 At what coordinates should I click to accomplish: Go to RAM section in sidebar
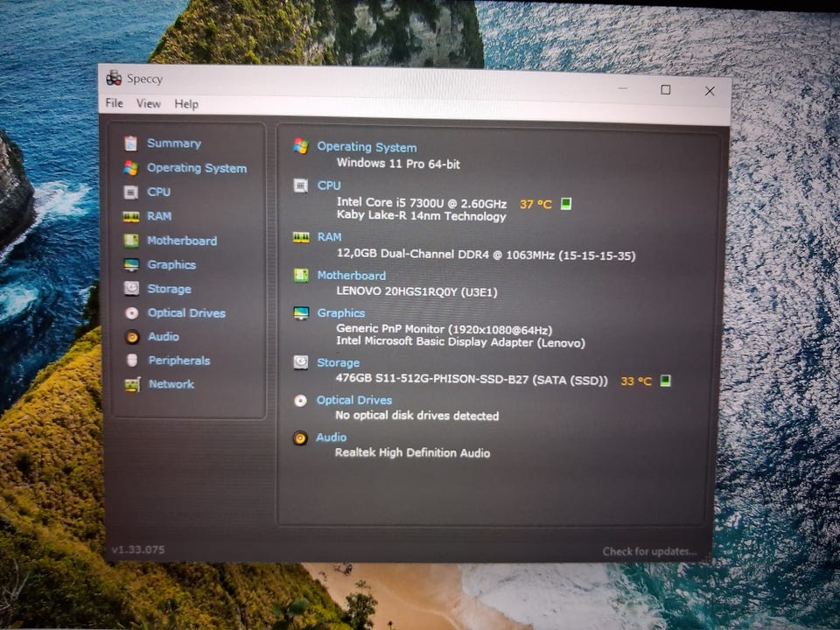(x=159, y=216)
